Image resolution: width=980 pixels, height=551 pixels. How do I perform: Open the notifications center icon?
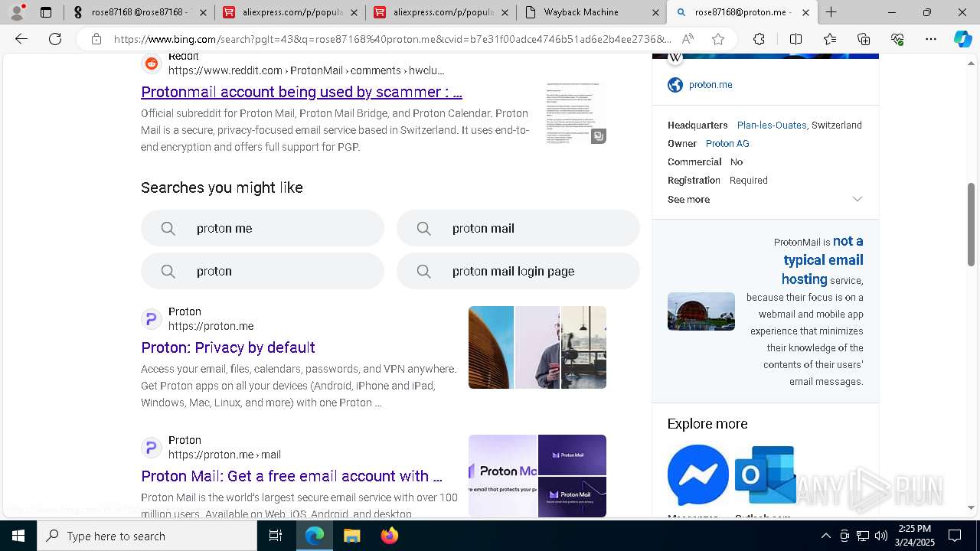955,536
